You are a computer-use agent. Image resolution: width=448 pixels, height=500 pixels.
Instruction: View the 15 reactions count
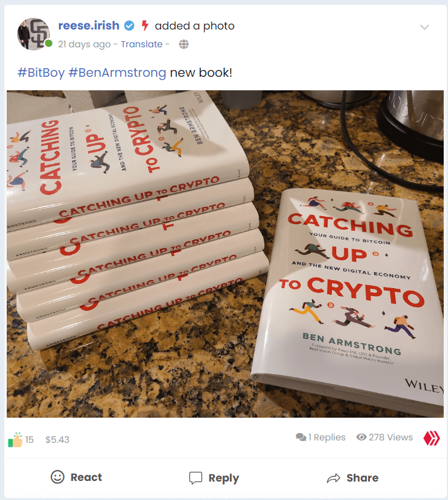coord(29,440)
